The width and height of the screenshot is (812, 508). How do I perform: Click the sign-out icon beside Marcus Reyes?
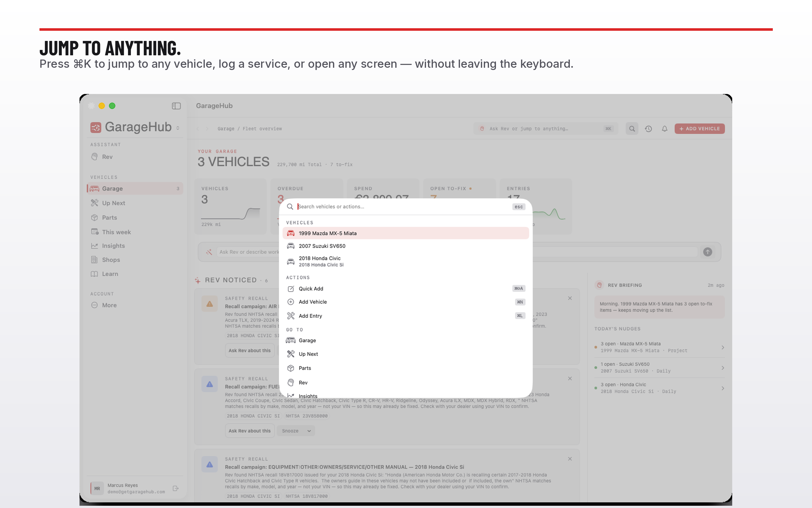pyautogui.click(x=175, y=489)
